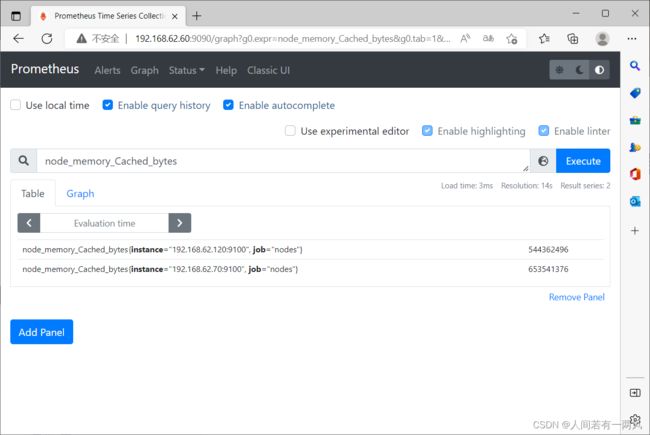Viewport: 650px width, 435px height.
Task: Click the Load time: 3ms text
Action: point(467,186)
